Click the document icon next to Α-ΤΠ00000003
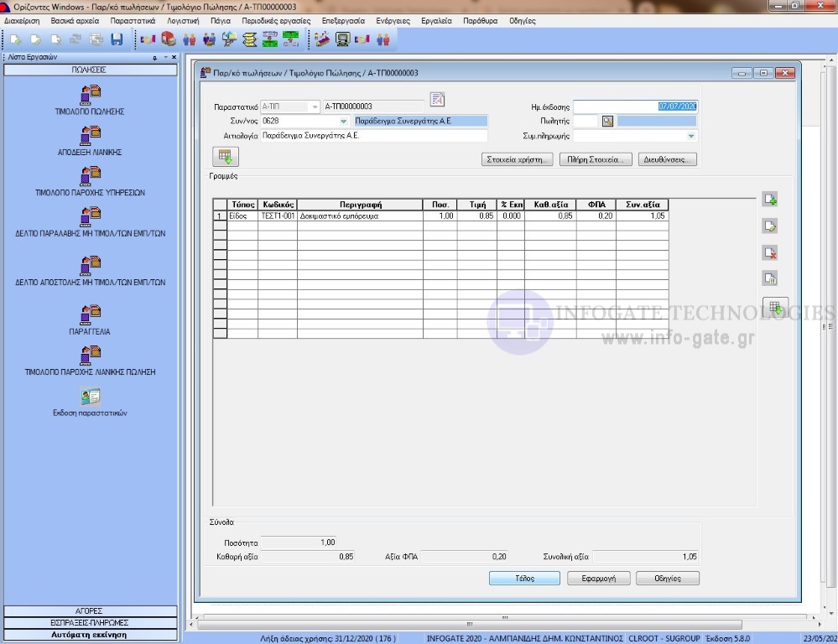The height and width of the screenshot is (644, 838). 437,100
